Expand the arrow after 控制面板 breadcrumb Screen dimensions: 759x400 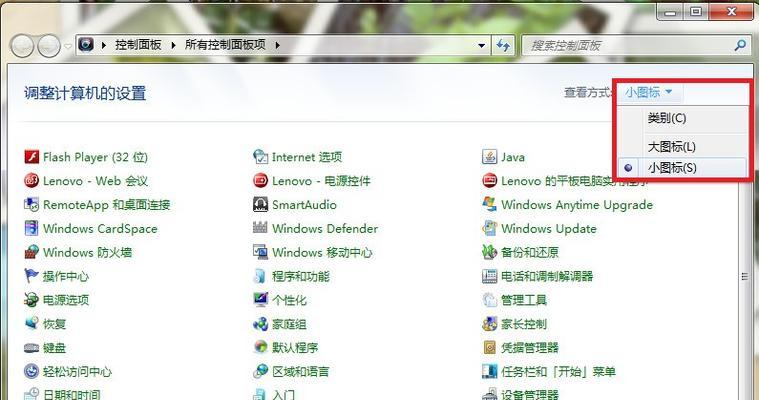point(173,45)
